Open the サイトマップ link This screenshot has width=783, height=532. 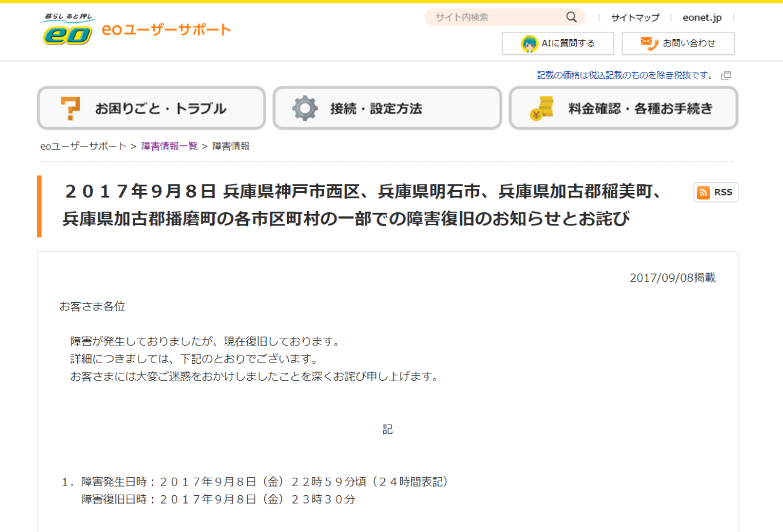pos(635,17)
